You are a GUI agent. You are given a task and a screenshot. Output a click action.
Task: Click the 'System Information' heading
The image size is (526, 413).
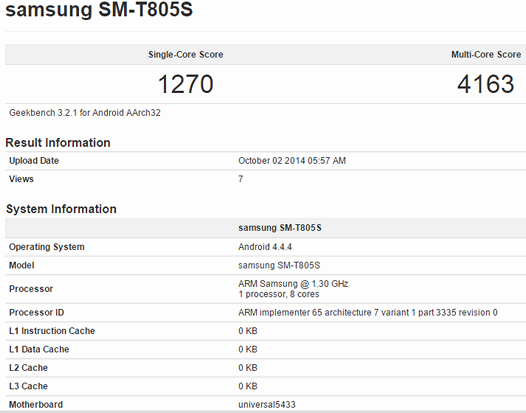(61, 209)
